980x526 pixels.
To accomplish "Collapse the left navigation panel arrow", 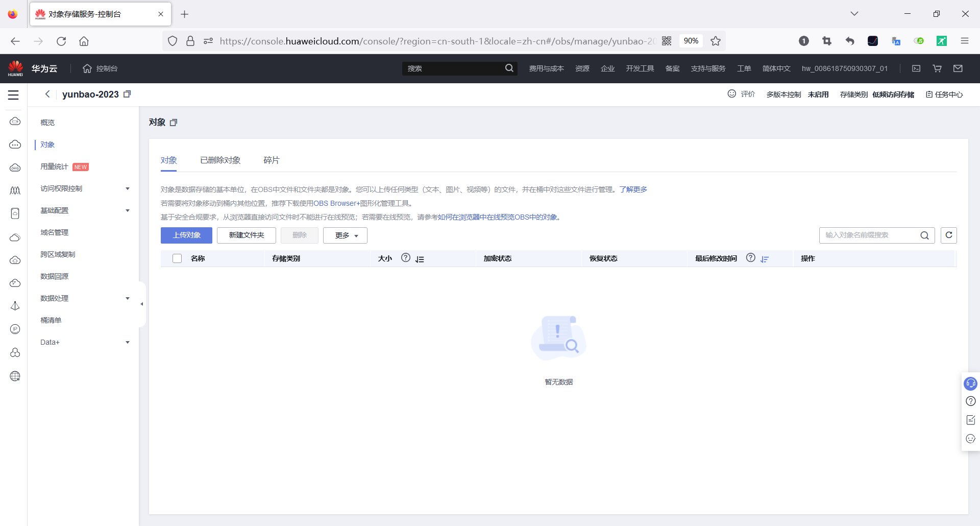I will tap(141, 303).
